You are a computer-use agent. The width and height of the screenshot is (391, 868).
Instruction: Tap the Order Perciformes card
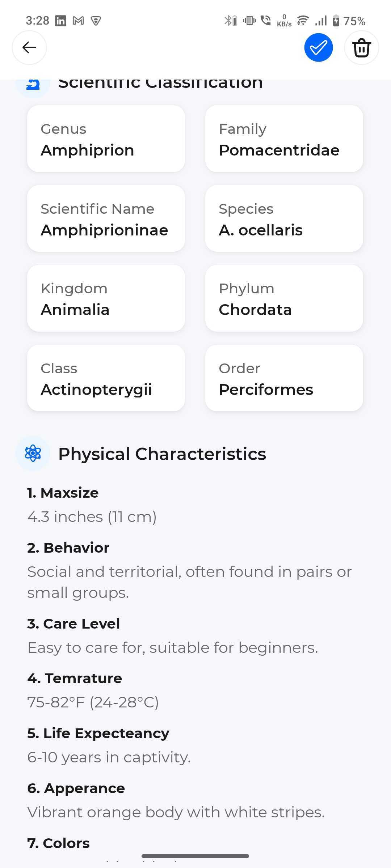pos(284,378)
